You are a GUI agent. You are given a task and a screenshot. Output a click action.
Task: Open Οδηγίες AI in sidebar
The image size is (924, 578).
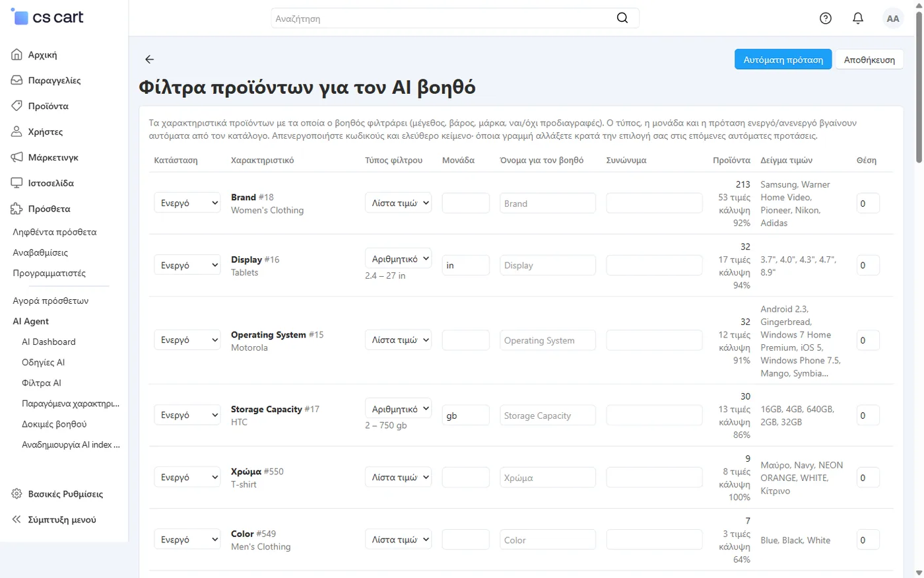pyautogui.click(x=44, y=362)
